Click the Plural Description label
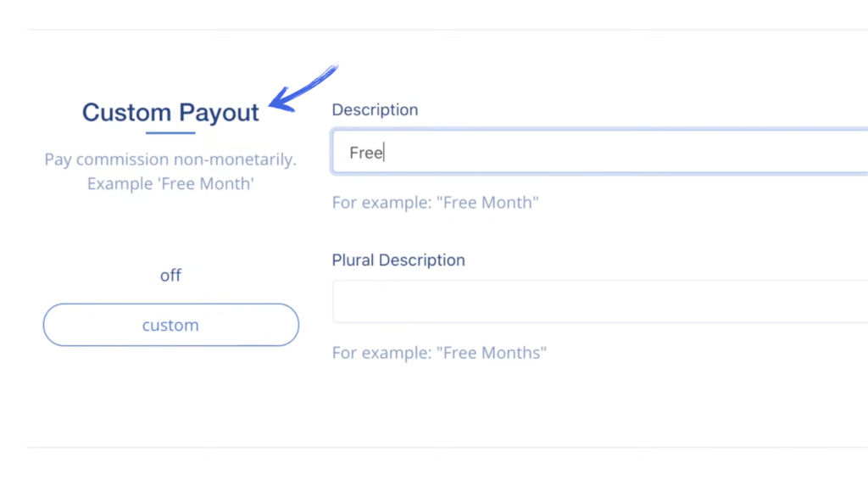The width and height of the screenshot is (868, 486). tap(398, 260)
